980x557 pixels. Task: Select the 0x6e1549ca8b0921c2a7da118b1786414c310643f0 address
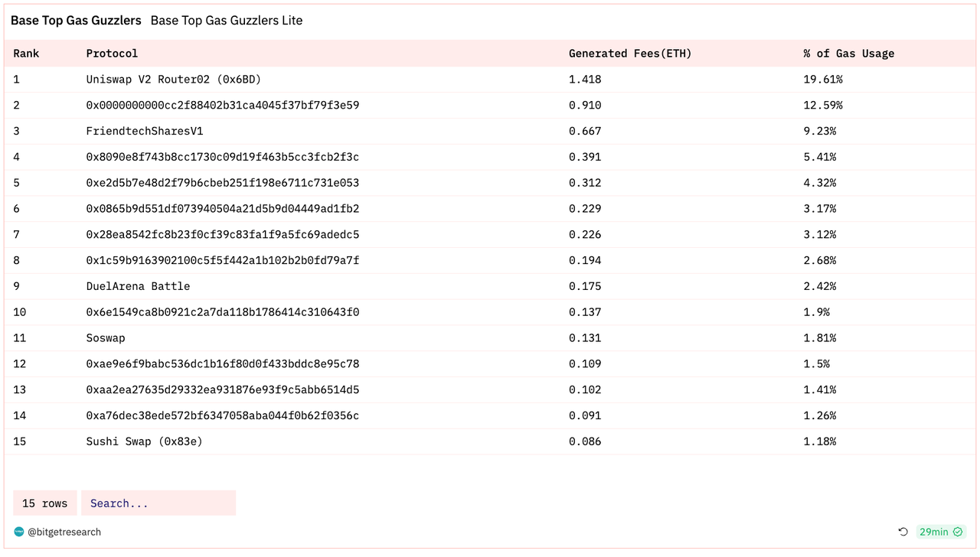tap(223, 312)
